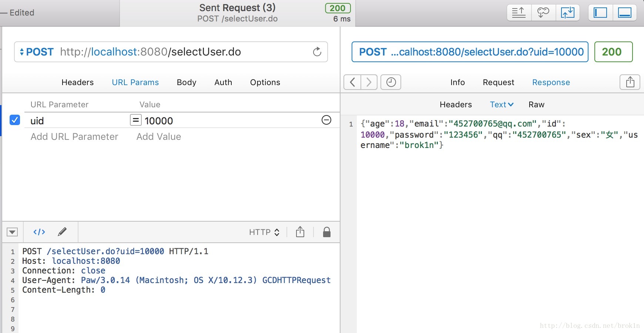
Task: Click the sort requests toolbar icon
Action: click(x=519, y=13)
